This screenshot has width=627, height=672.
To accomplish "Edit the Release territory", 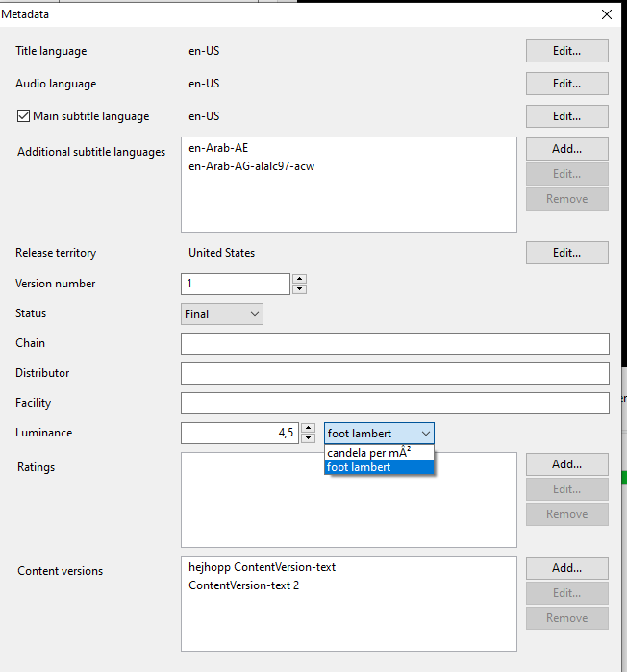I will click(566, 253).
